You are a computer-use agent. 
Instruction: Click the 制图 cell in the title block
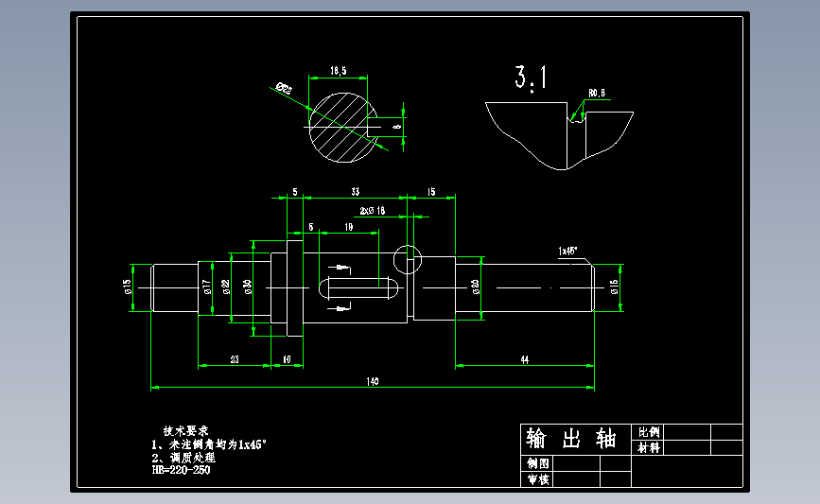[537, 463]
